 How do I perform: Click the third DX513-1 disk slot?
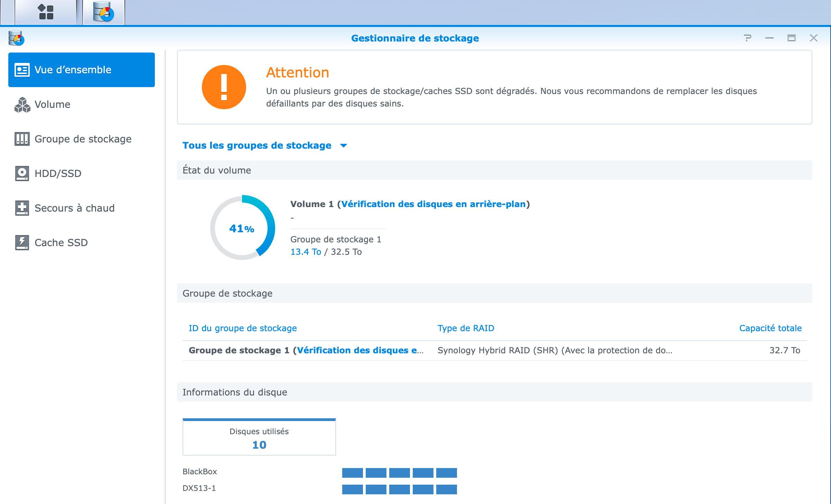point(400,489)
